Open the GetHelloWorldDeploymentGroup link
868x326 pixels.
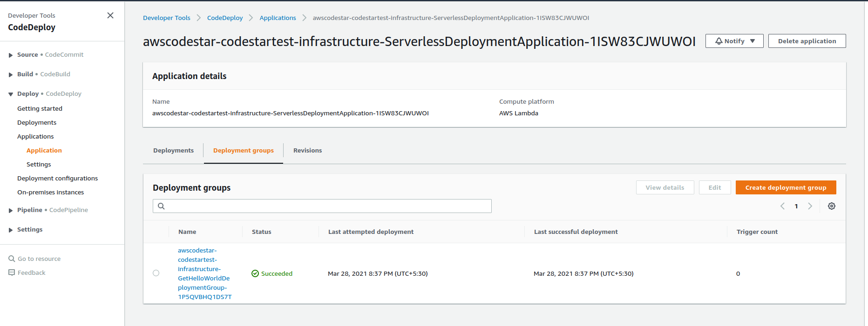(x=204, y=273)
